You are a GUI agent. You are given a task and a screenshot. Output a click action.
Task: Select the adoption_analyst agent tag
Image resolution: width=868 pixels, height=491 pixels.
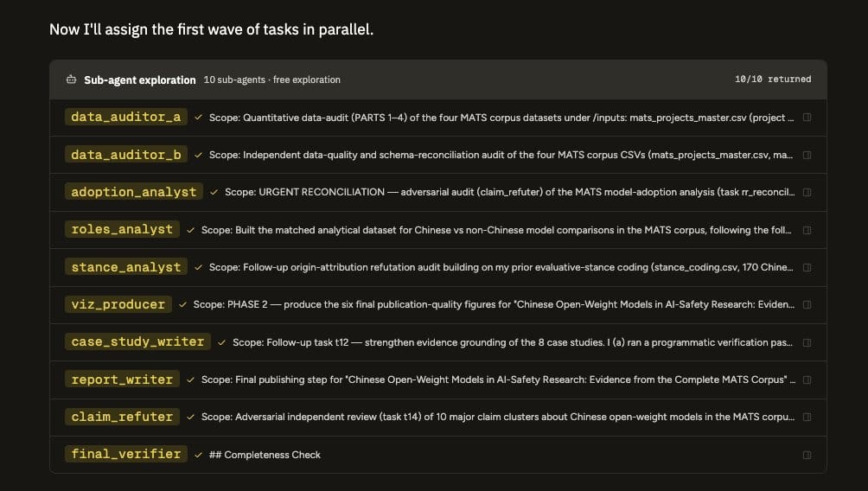(133, 192)
